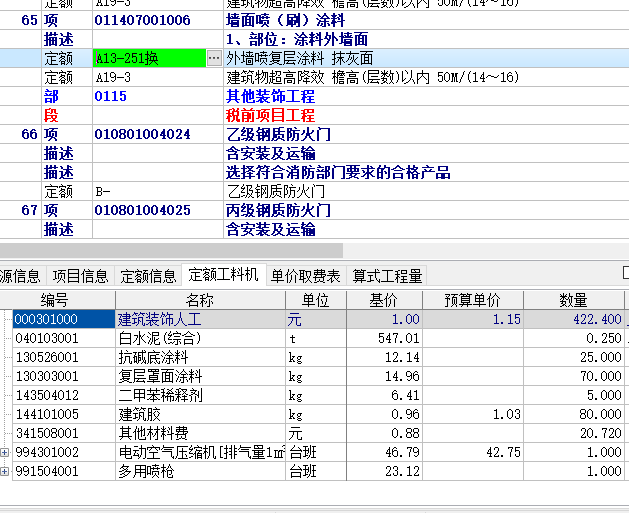Select the 电动空气压缩机 name cell

point(201,452)
